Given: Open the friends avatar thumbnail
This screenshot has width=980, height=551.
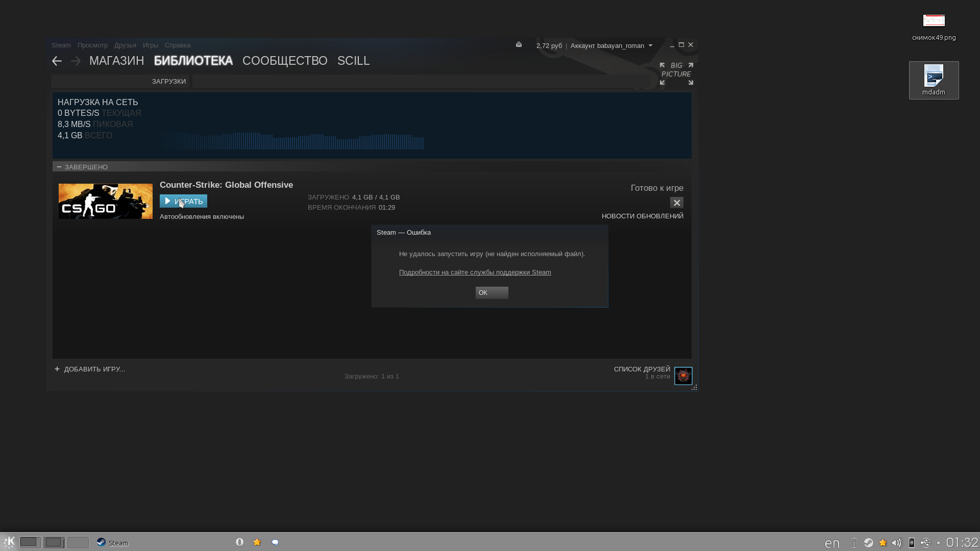Looking at the screenshot, I should (x=683, y=376).
